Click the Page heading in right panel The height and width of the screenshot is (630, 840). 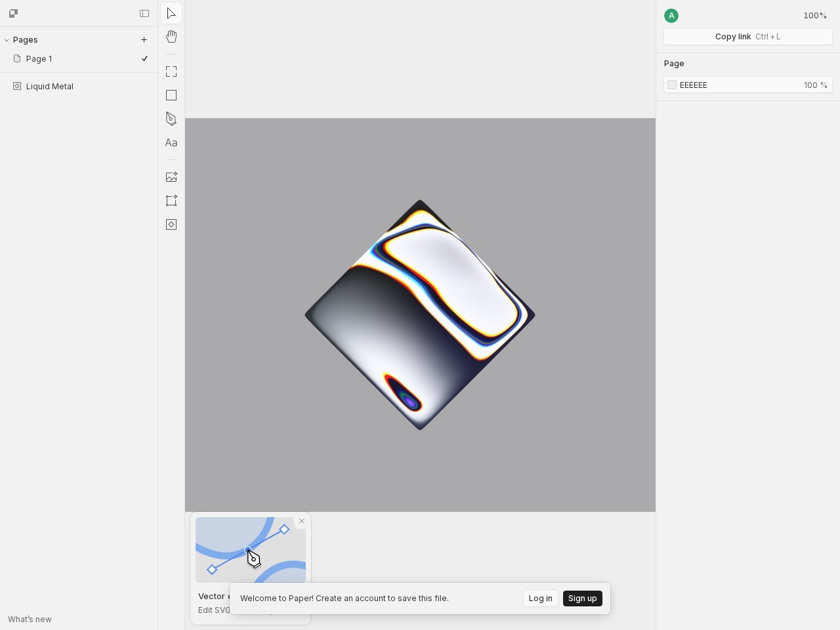674,64
